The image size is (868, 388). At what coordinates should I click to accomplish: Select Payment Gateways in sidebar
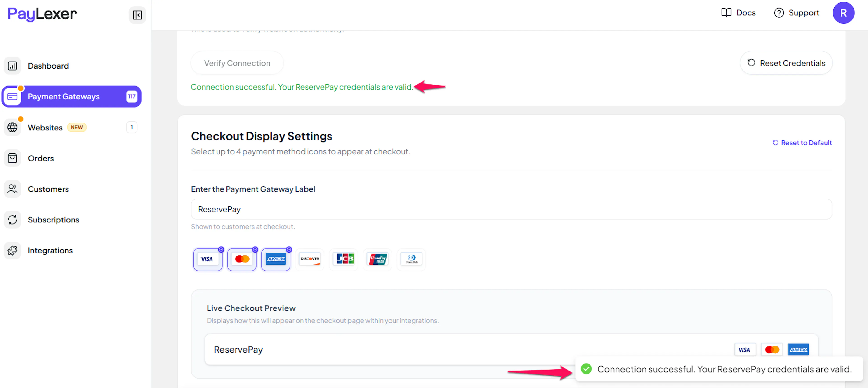[x=71, y=96]
